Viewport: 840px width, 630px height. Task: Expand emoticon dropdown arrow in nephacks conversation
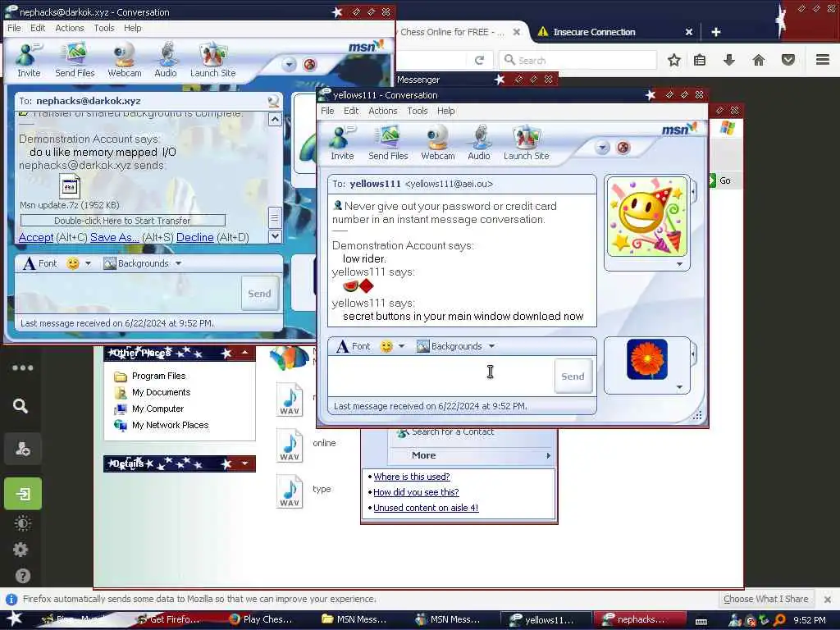click(x=88, y=263)
